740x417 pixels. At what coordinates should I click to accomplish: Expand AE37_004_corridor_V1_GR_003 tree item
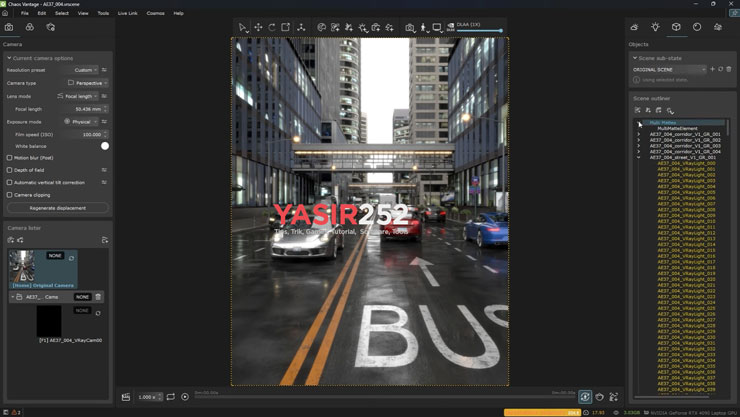coord(639,146)
